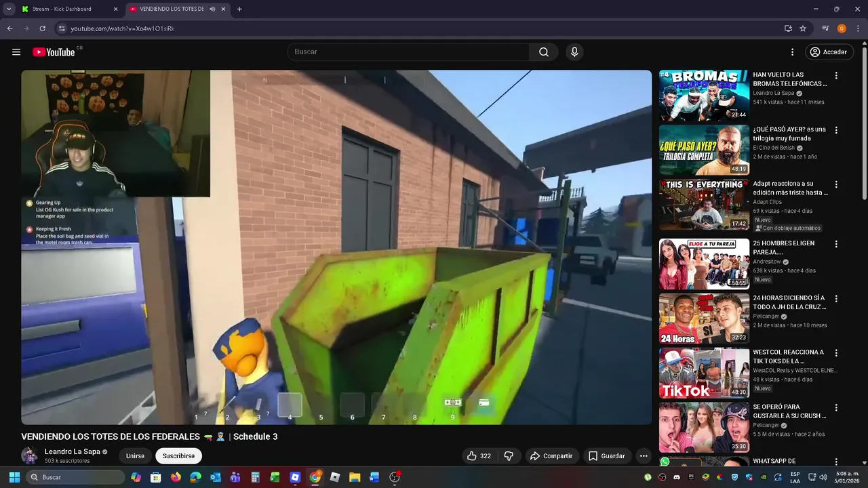
Task: Open the tab search dropdown arrow
Action: coord(9,9)
